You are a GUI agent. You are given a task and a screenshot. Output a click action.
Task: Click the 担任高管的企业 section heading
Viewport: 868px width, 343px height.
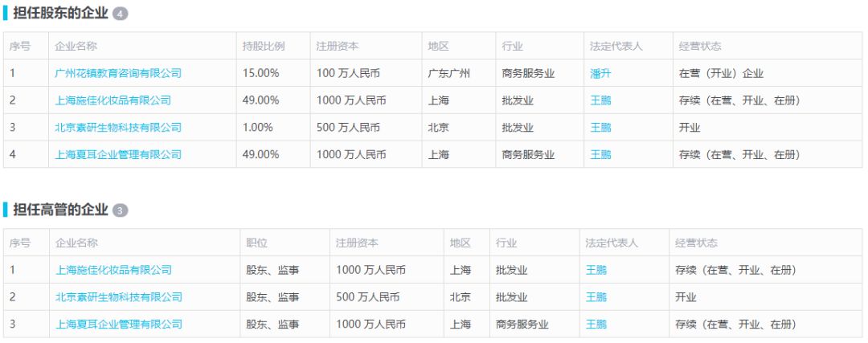60,210
